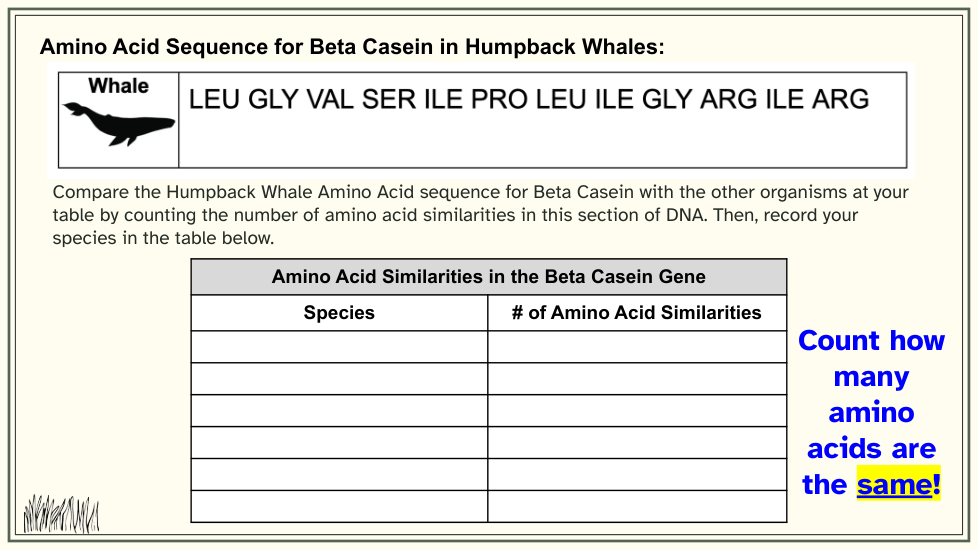Click the highlighted 'same!' underlined word

(x=899, y=484)
